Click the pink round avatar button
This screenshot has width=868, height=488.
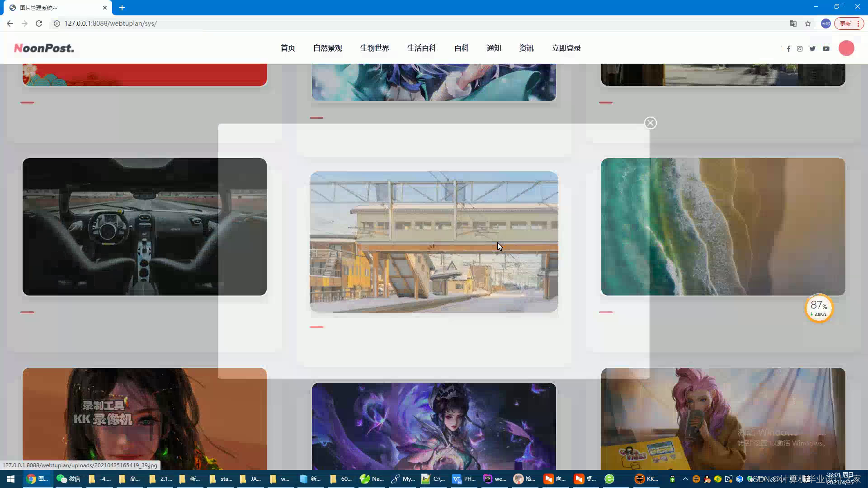[846, 48]
